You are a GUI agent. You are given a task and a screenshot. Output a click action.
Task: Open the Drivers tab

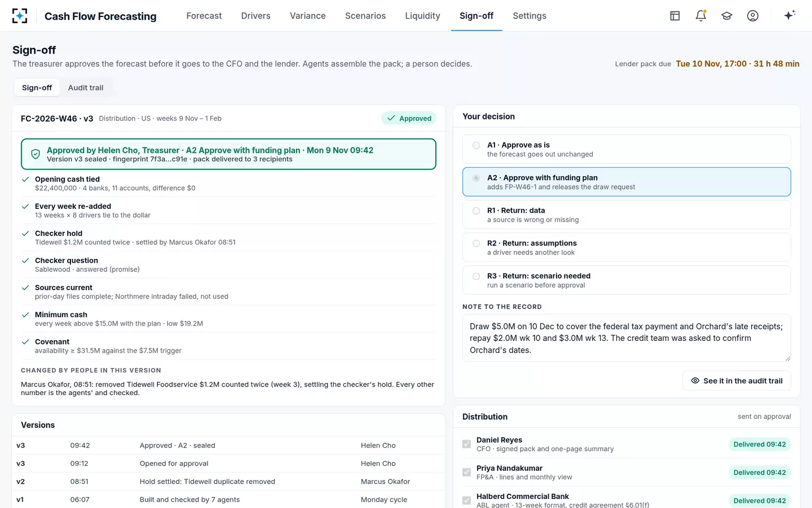255,16
